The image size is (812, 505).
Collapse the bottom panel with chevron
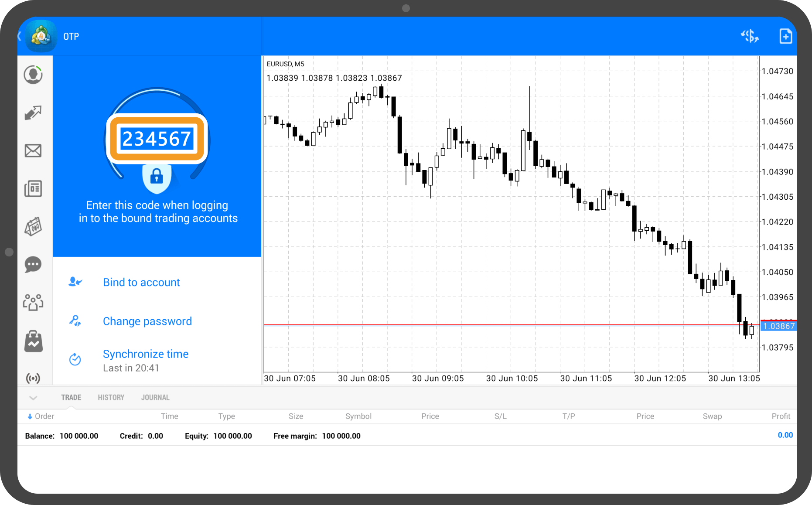(x=33, y=398)
